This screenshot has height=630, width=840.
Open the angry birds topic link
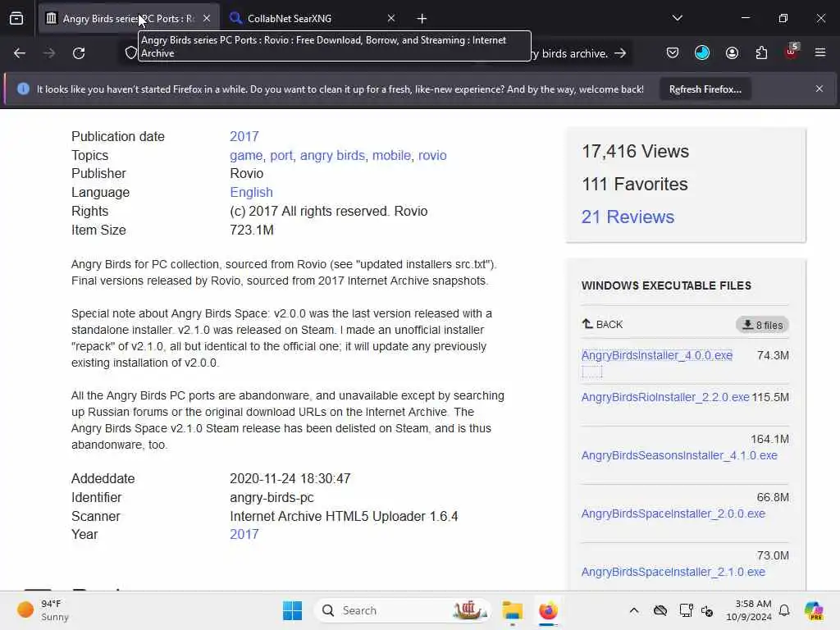332,155
